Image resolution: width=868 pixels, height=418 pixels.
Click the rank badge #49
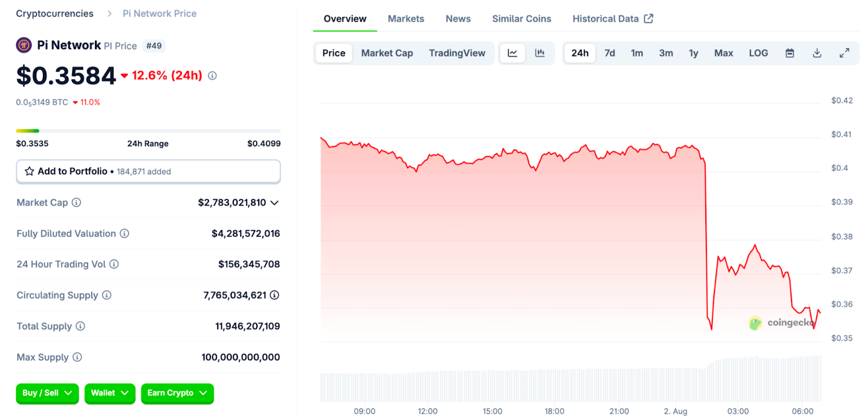point(154,46)
